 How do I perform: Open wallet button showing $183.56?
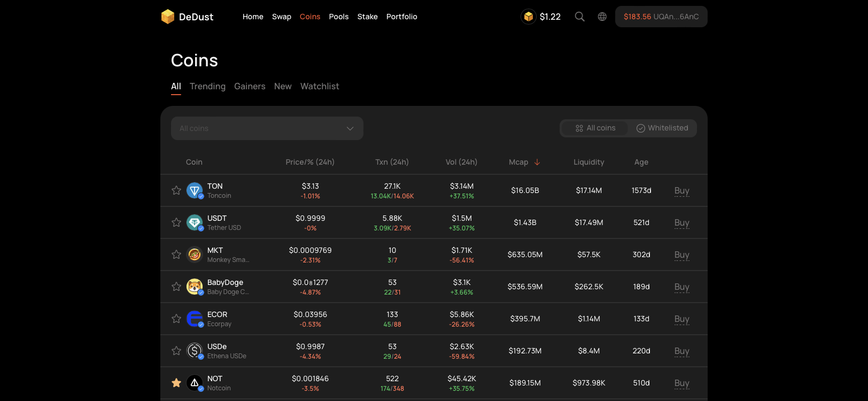(661, 17)
